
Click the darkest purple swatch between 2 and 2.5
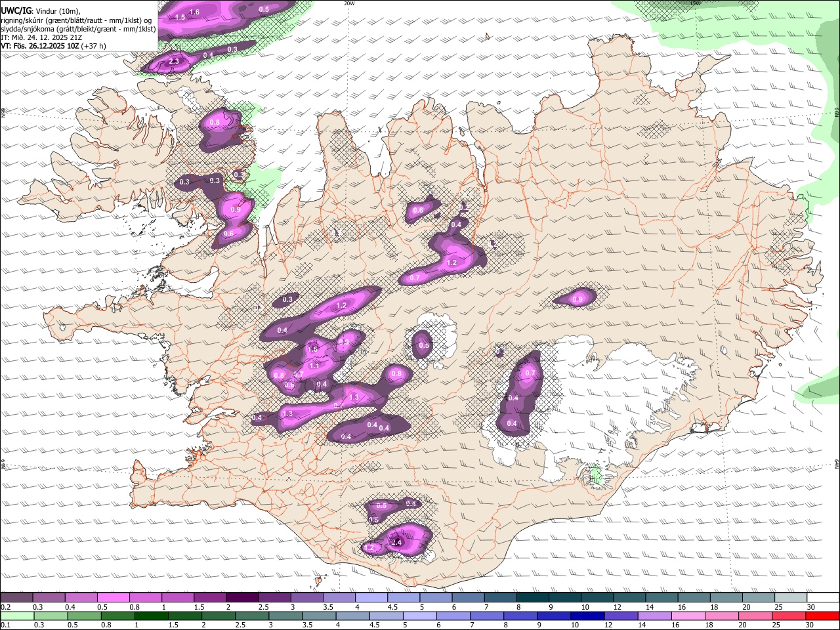241,598
